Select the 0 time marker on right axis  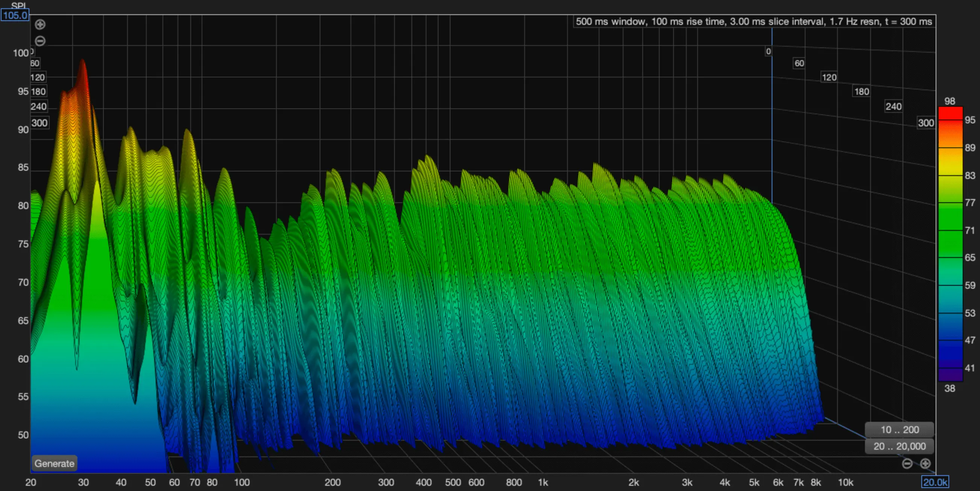click(768, 51)
